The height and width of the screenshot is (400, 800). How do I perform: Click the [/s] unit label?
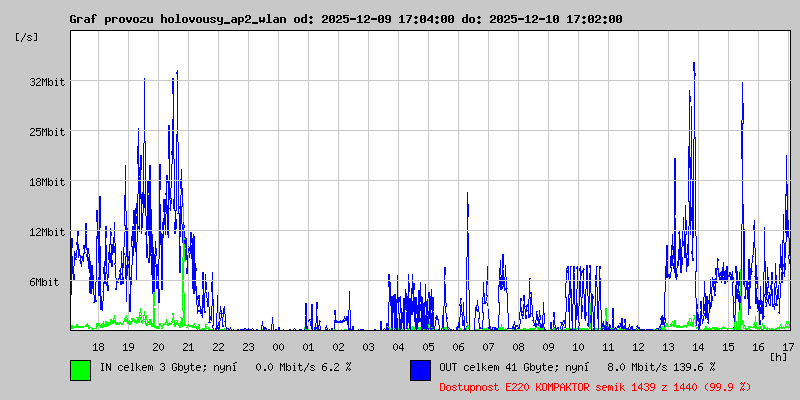[27, 37]
